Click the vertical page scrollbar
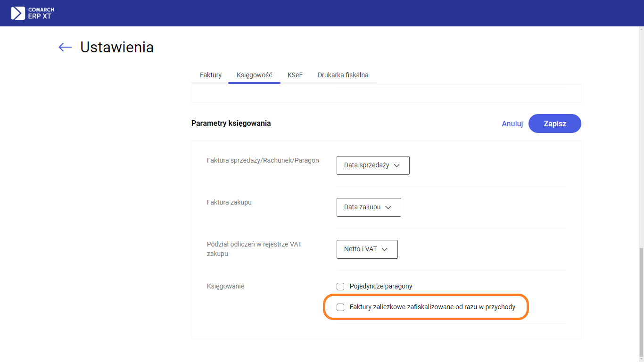The width and height of the screenshot is (644, 362). point(641,302)
